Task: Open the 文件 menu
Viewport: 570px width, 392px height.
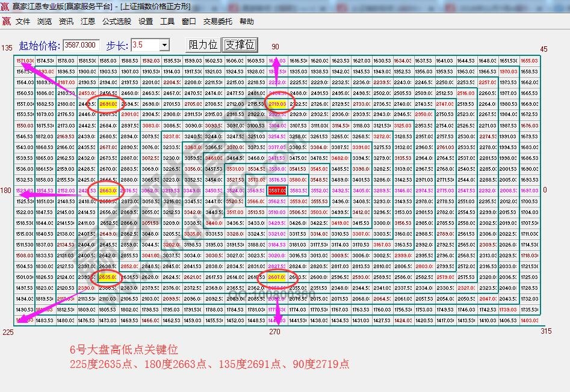Action: pos(22,20)
